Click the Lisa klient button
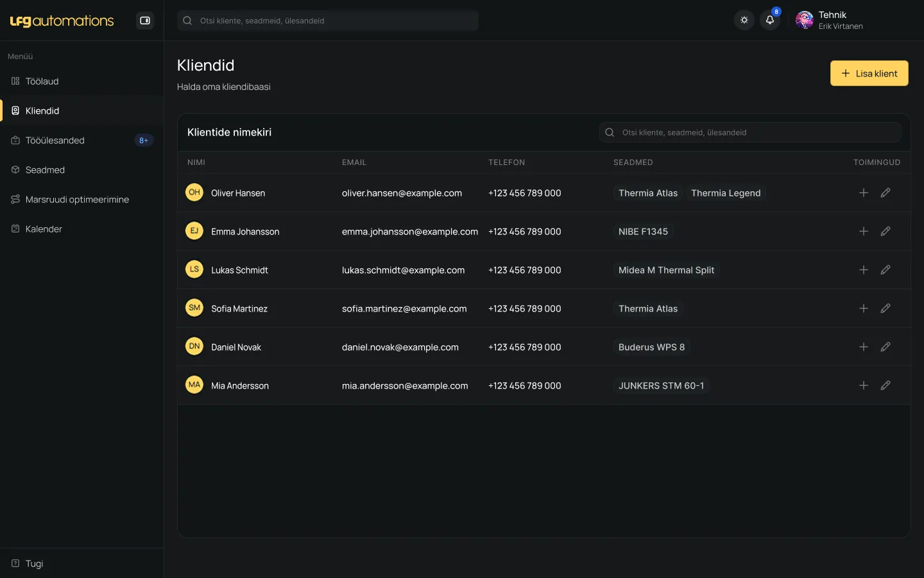Screen dimensions: 924x578 click(869, 73)
